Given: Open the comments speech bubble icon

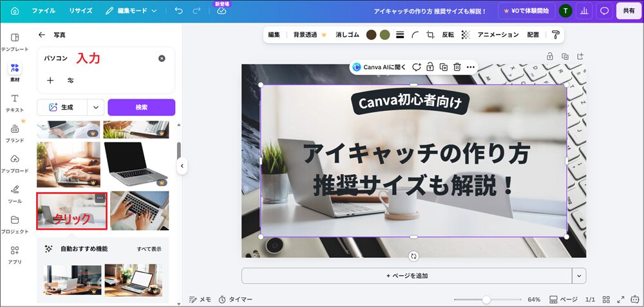Looking at the screenshot, I should pos(605,11).
